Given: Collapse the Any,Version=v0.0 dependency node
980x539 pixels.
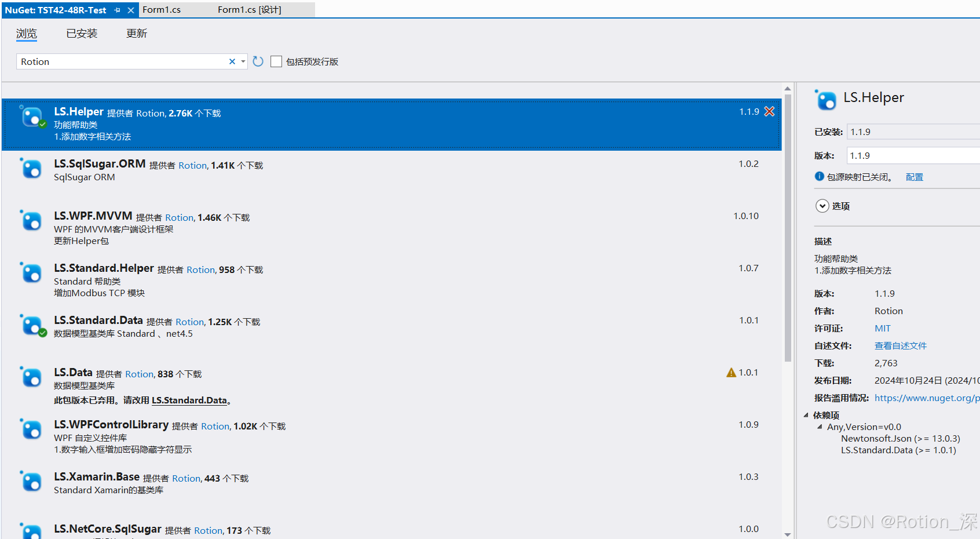Looking at the screenshot, I should click(x=820, y=427).
